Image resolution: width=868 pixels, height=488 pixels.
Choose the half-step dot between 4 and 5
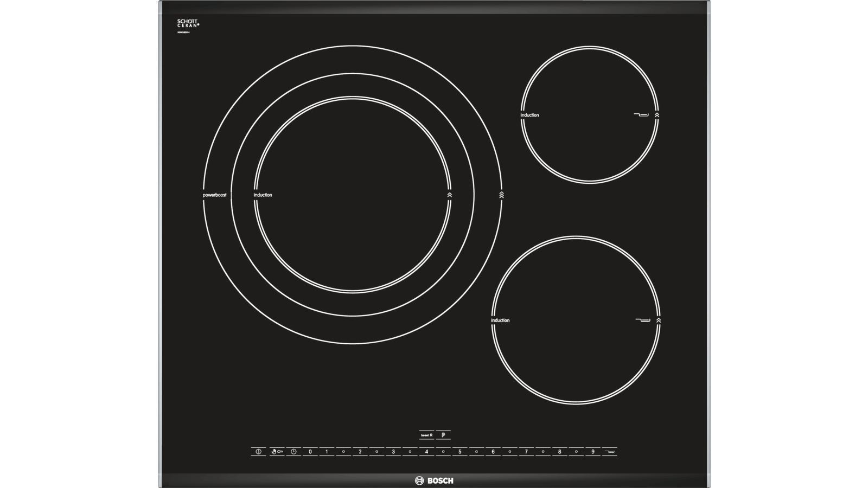[x=443, y=451]
